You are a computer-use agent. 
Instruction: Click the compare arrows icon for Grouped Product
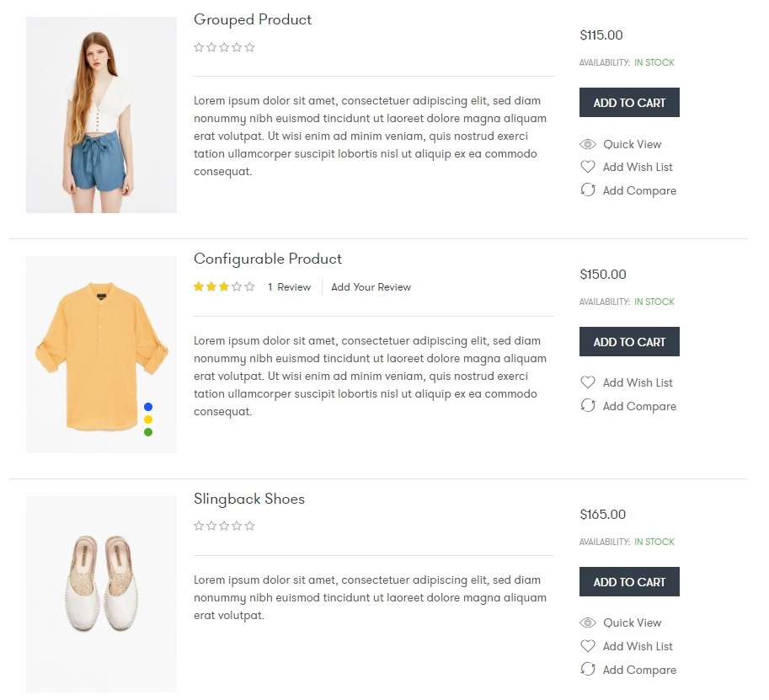point(588,190)
